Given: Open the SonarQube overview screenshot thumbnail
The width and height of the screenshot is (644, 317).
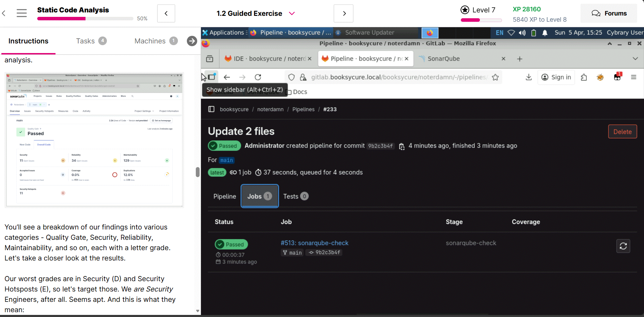Looking at the screenshot, I should 94,140.
